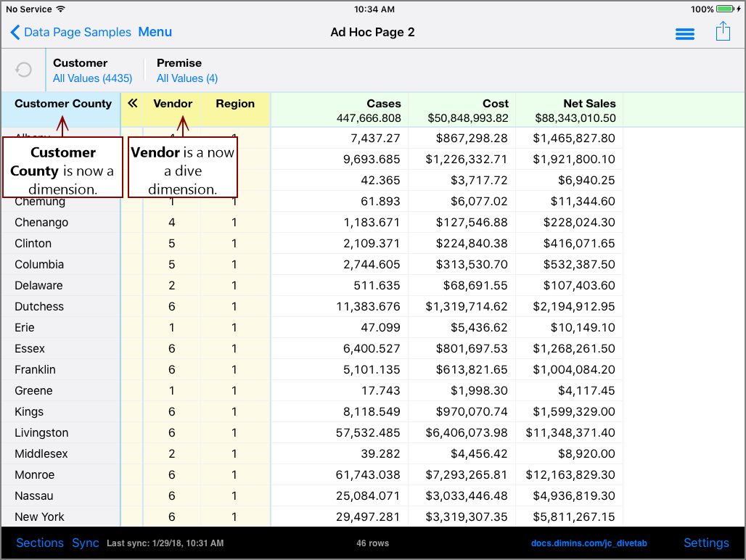Open Customer All Values (4435) filter
The height and width of the screenshot is (560, 746).
pos(92,78)
